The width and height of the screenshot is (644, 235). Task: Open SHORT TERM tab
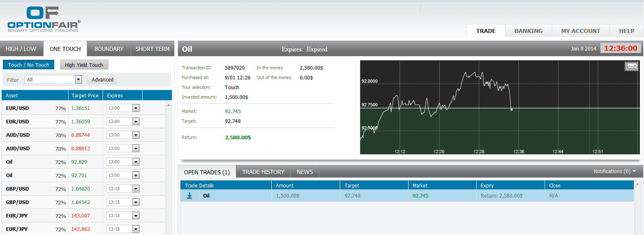pos(152,49)
